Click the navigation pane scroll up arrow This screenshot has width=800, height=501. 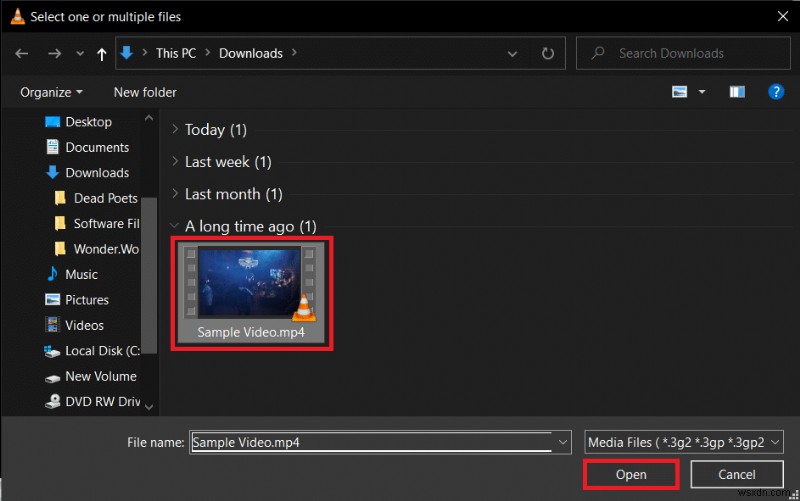click(148, 118)
